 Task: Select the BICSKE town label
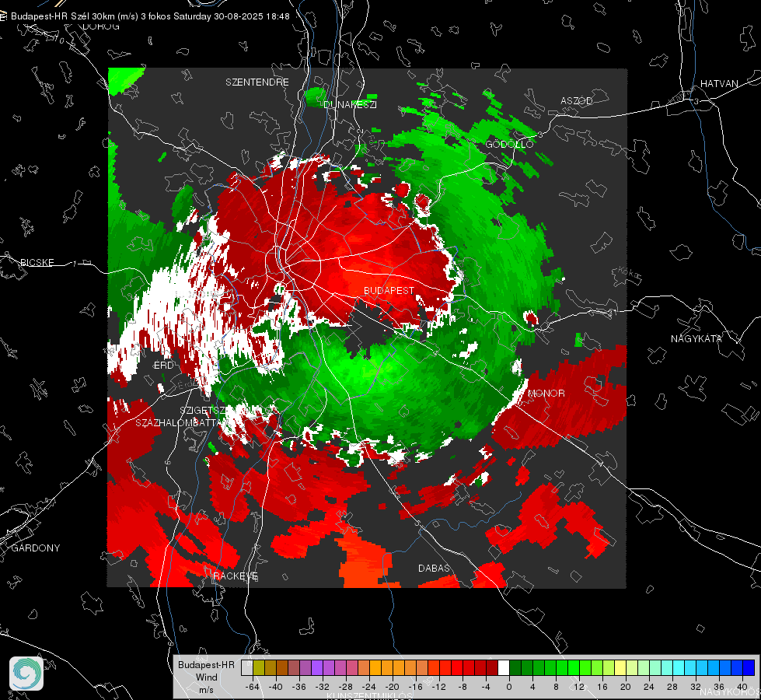37,263
